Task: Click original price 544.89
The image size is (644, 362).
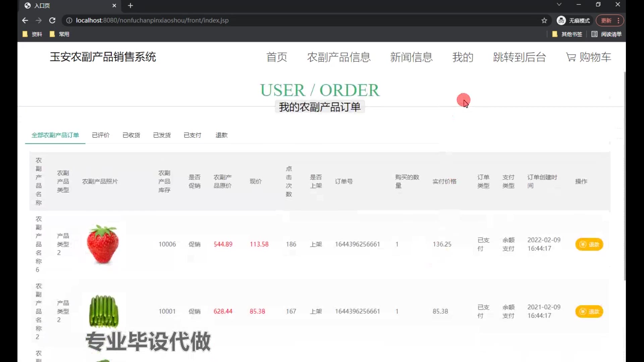Action: tap(223, 244)
